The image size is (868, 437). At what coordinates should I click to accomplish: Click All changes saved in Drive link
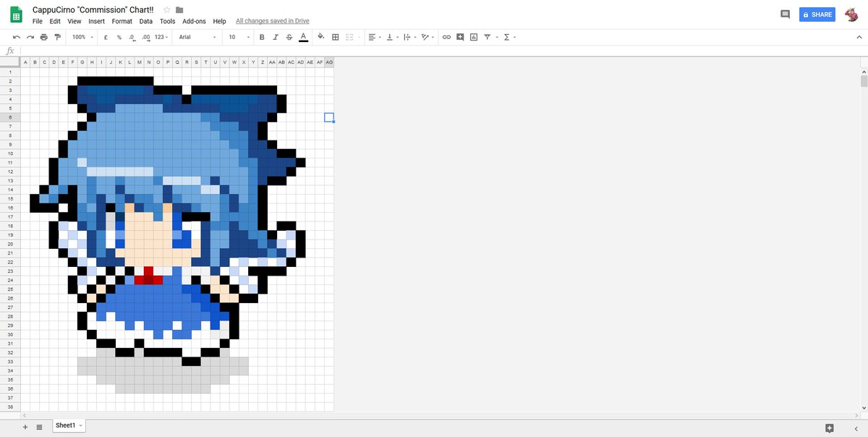273,22
